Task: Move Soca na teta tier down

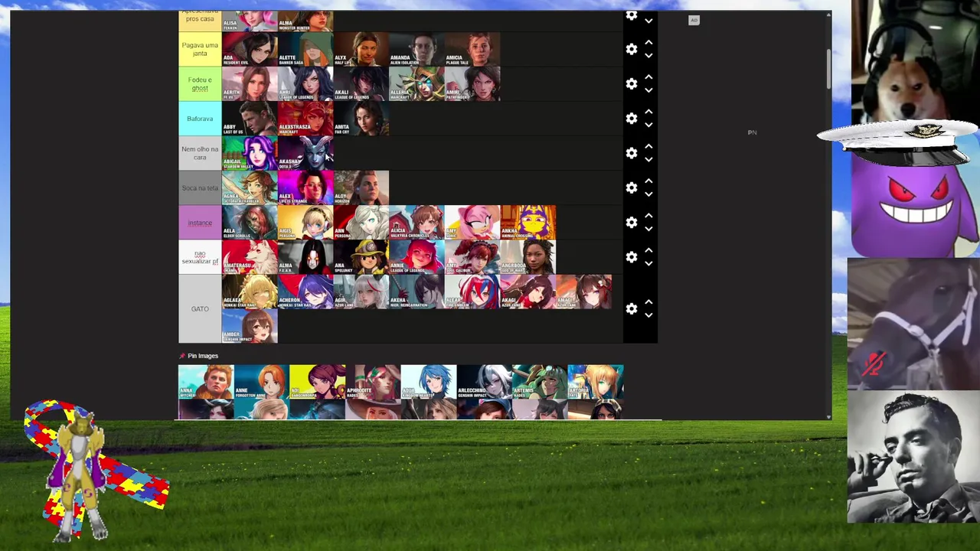Action: 648,194
